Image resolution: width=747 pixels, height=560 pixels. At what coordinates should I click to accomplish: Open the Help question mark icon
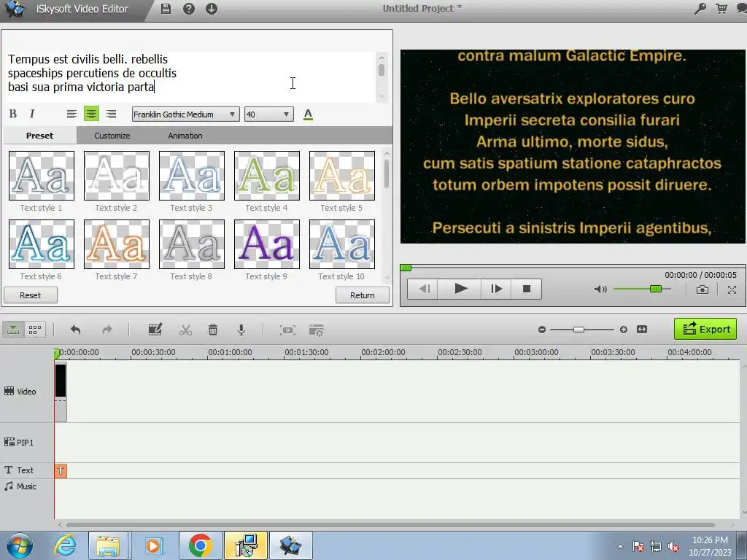point(189,9)
